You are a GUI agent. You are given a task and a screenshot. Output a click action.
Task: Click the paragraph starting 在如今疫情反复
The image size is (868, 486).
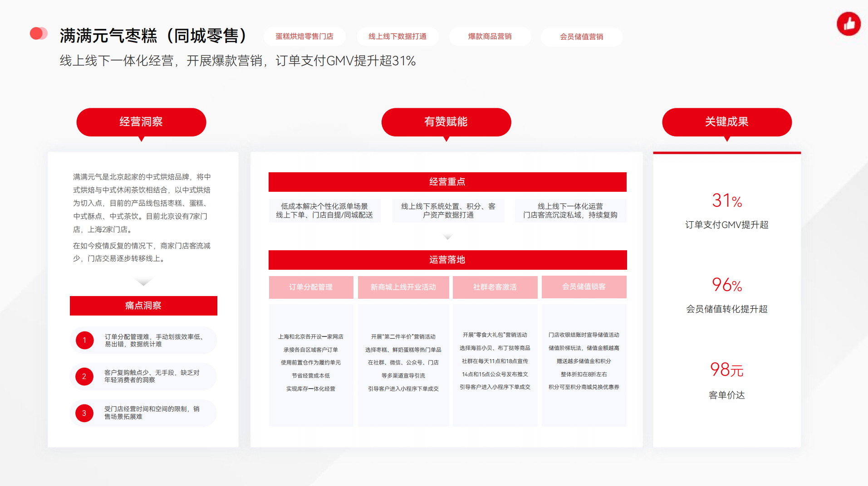[x=142, y=252]
